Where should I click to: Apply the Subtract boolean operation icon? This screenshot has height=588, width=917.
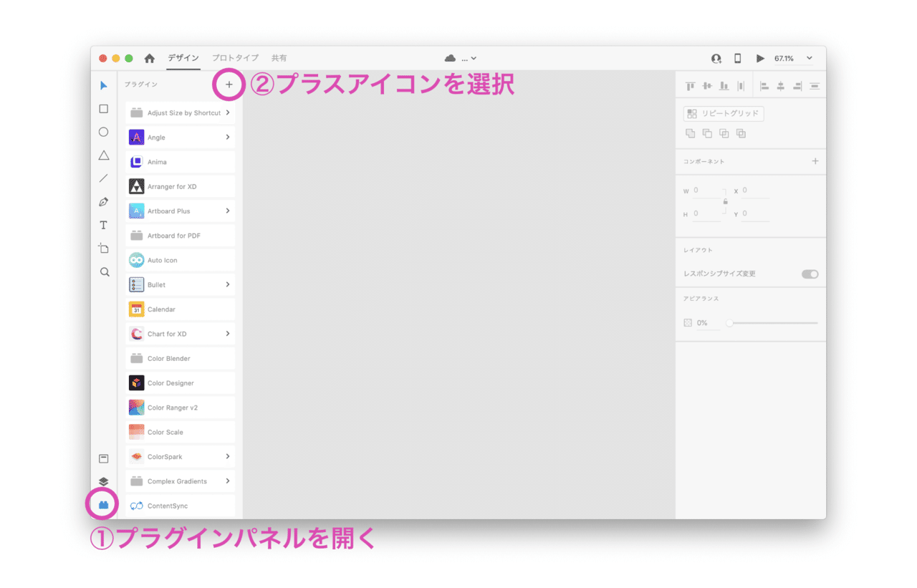(707, 133)
